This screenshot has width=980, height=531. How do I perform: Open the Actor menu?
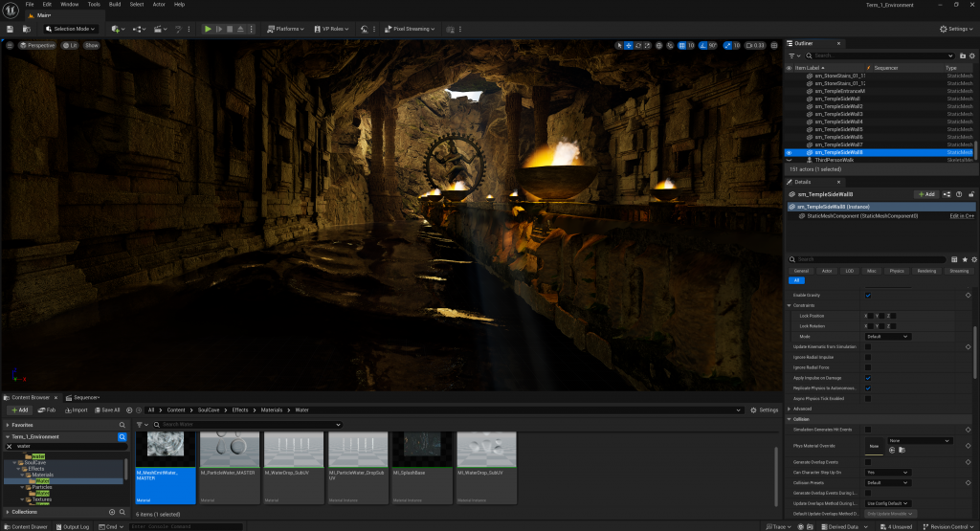[159, 5]
